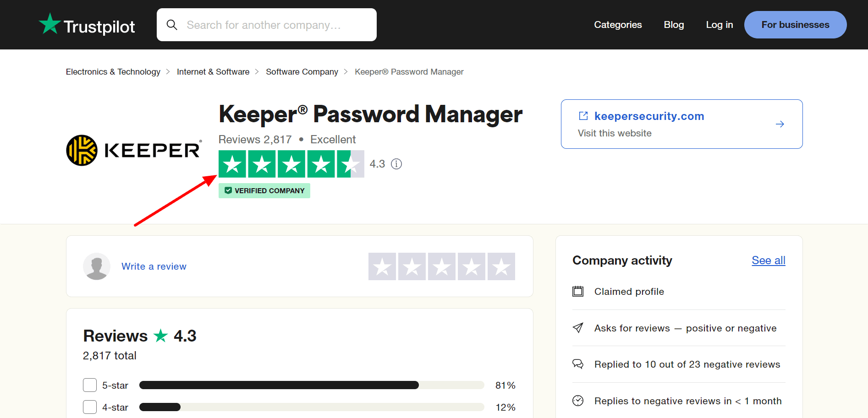Focus the company search field

click(x=267, y=25)
